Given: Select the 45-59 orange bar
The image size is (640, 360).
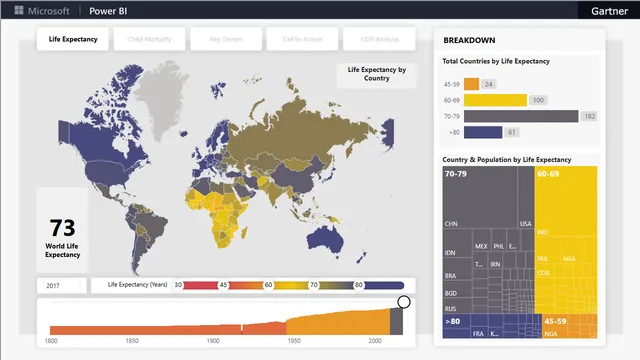Looking at the screenshot, I should (x=471, y=84).
